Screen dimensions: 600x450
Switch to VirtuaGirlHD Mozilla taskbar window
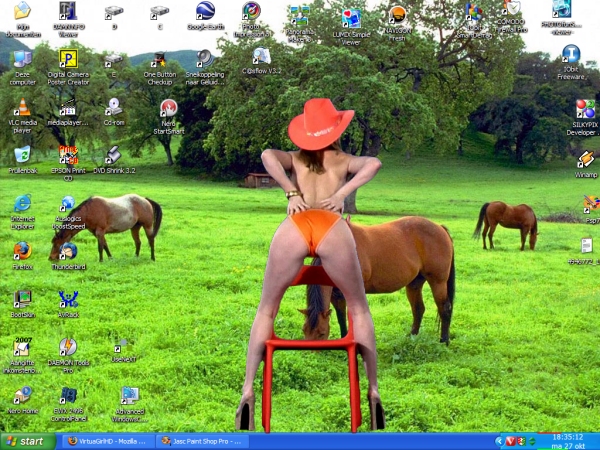[x=107, y=440]
